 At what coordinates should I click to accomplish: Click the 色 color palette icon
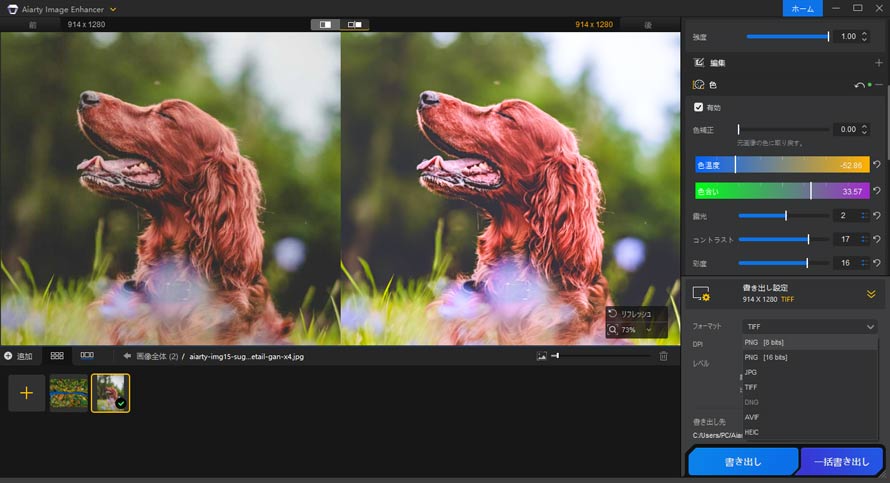tap(699, 85)
